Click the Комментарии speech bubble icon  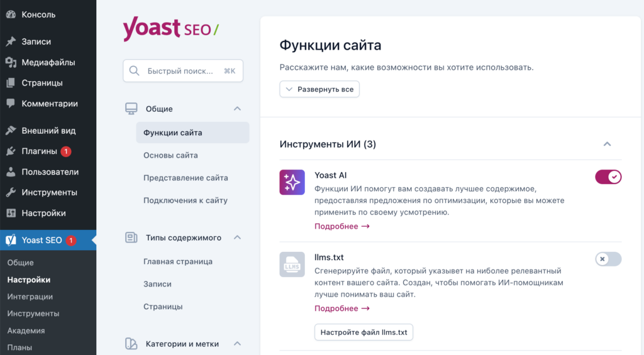(11, 104)
